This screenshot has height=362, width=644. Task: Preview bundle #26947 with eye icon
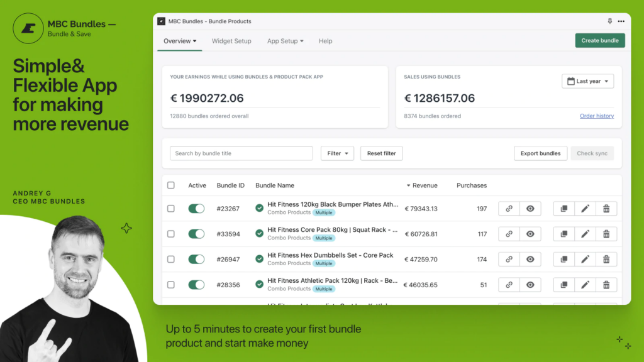coord(530,260)
